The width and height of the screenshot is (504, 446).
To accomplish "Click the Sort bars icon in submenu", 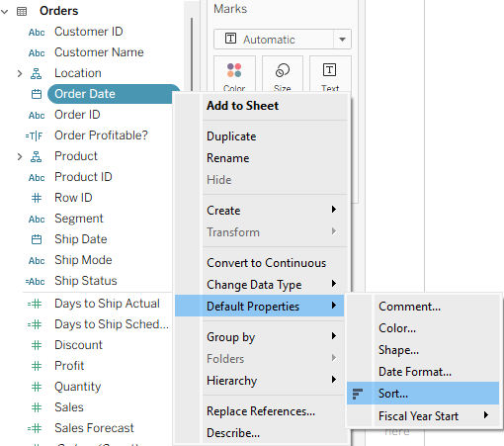I will [358, 394].
